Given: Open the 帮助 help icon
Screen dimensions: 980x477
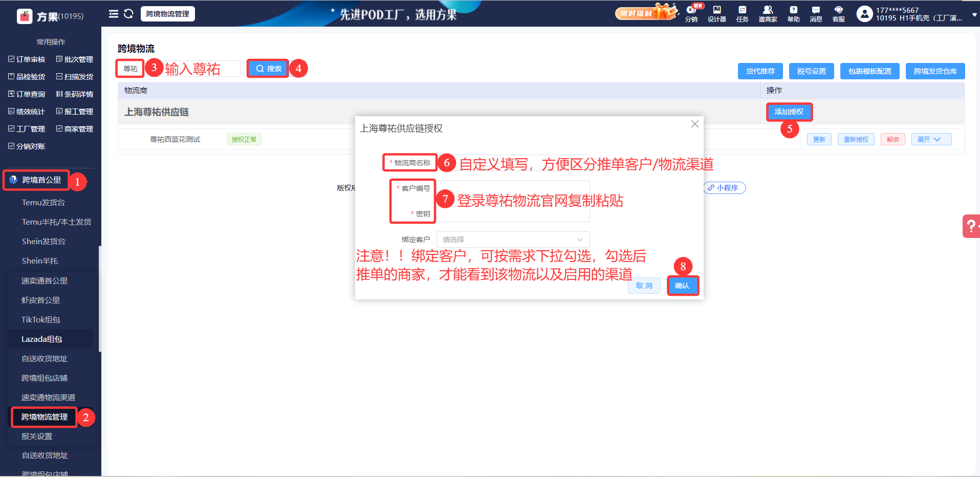Looking at the screenshot, I should pos(794,14).
